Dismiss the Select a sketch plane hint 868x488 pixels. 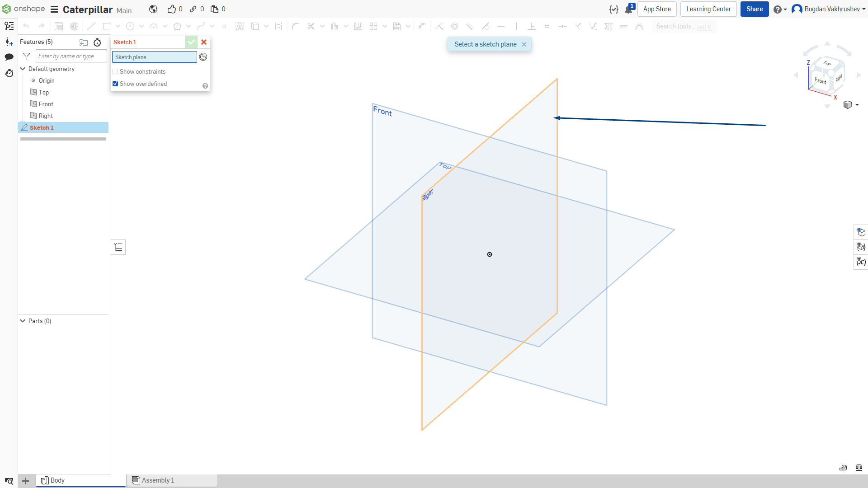pos(524,44)
